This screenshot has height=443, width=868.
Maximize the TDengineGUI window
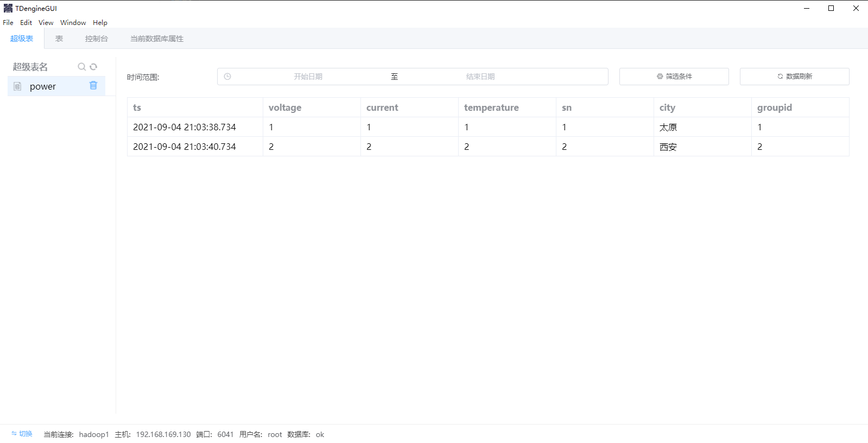tap(831, 8)
